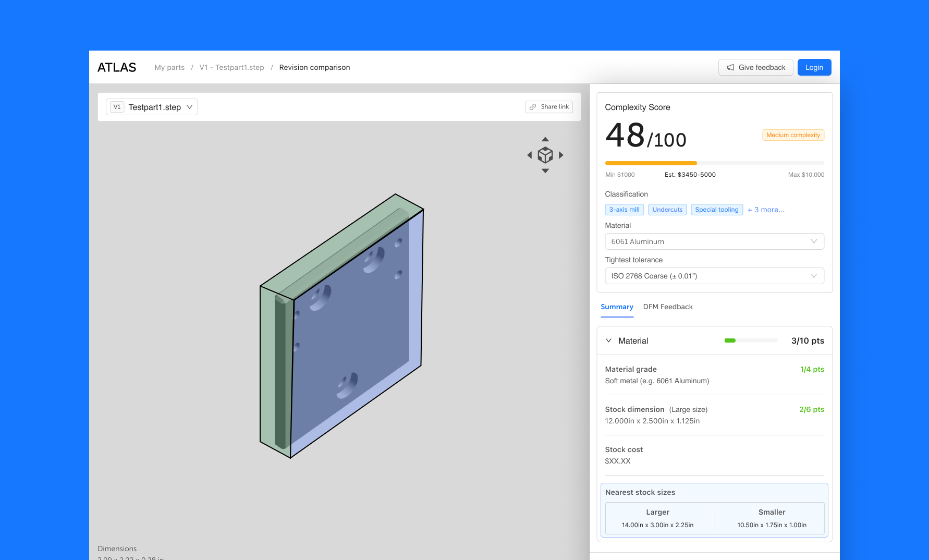
Task: Click the 3D part model in viewer
Action: coord(341,326)
